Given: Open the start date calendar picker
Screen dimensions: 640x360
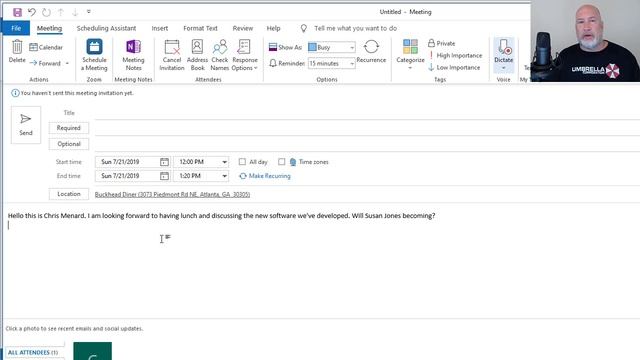Looking at the screenshot, I should pyautogui.click(x=164, y=162).
